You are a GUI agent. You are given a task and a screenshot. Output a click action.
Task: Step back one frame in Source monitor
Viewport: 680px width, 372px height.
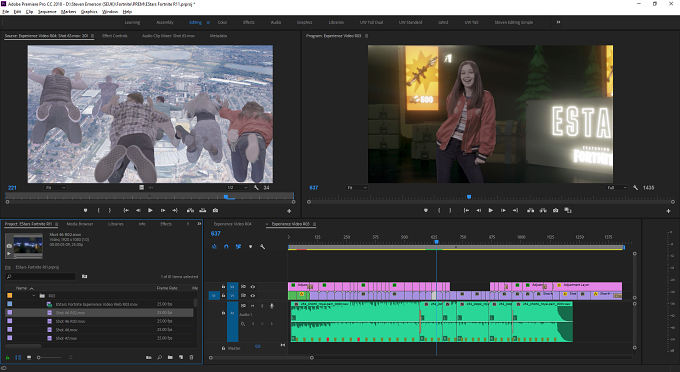[x=138, y=210]
